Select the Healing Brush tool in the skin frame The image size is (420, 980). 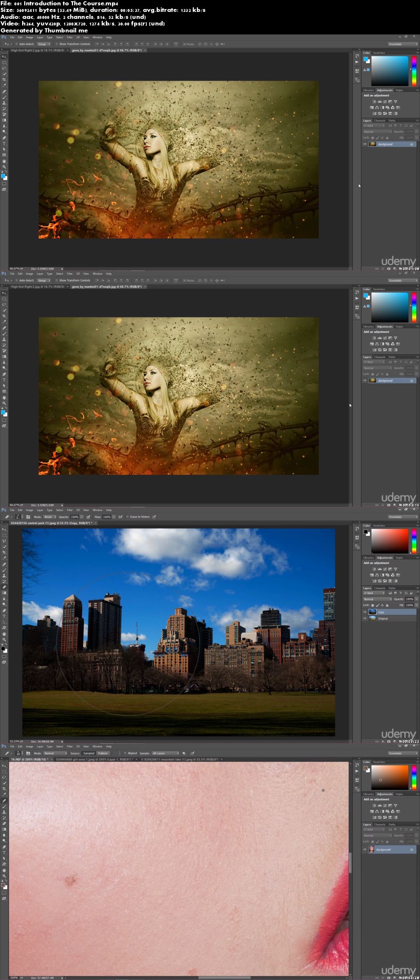5,801
